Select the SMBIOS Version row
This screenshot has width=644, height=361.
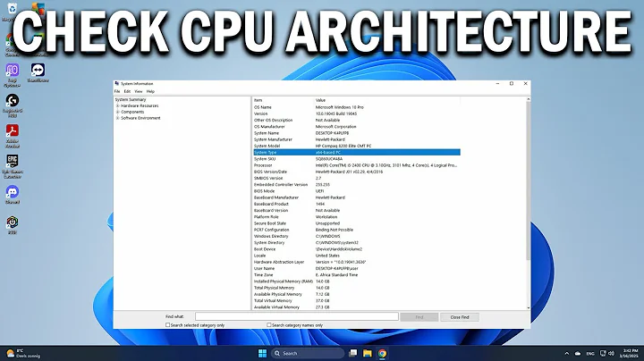[357, 179]
